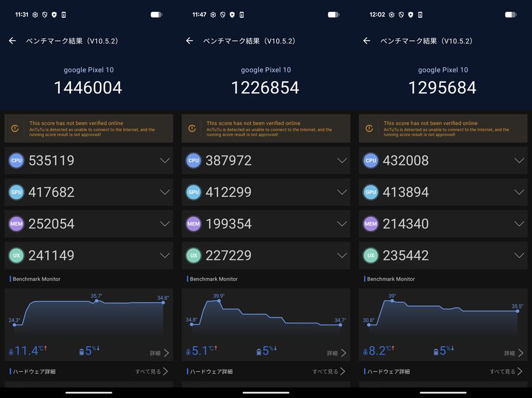This screenshot has width=532, height=398.
Task: Click the MEM icon beside 214340
Action: tap(371, 224)
